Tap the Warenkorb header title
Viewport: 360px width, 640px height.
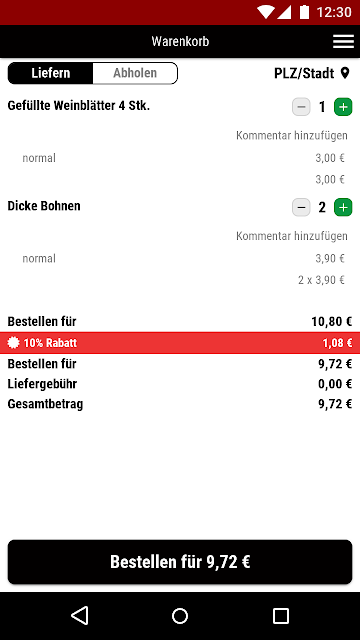[x=180, y=42]
